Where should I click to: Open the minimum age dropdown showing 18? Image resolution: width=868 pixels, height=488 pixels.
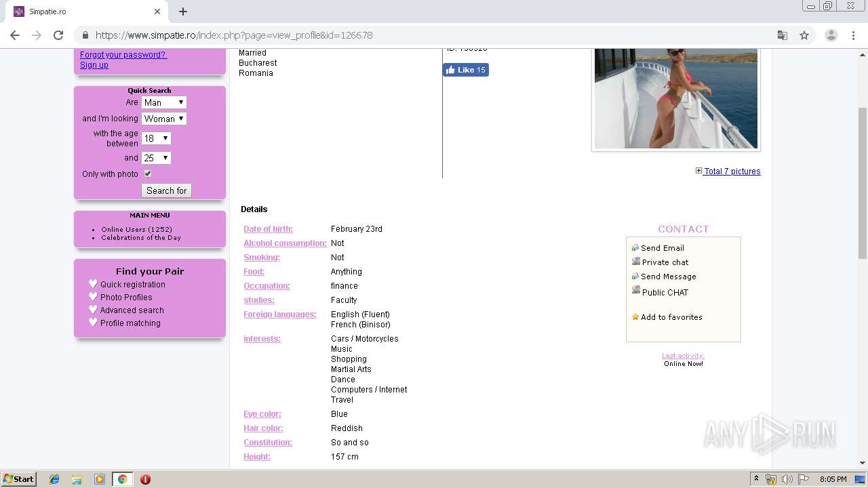tap(156, 138)
